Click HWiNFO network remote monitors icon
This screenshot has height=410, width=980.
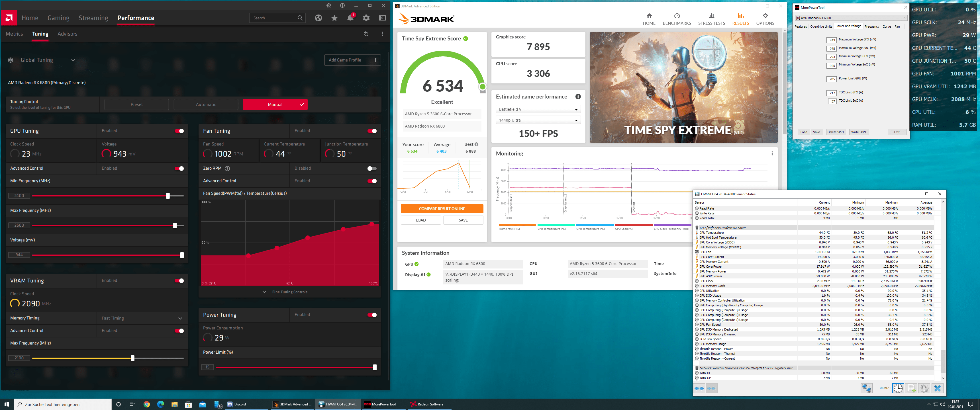pos(866,388)
